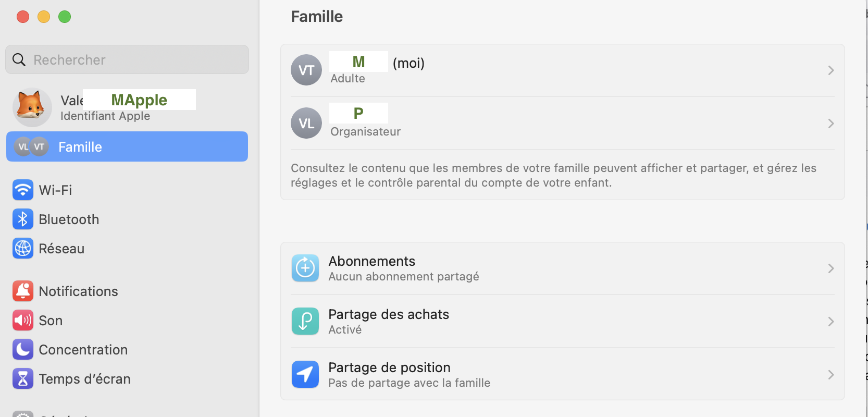
Task: Open Bluetooth settings via its icon
Action: click(x=23, y=219)
